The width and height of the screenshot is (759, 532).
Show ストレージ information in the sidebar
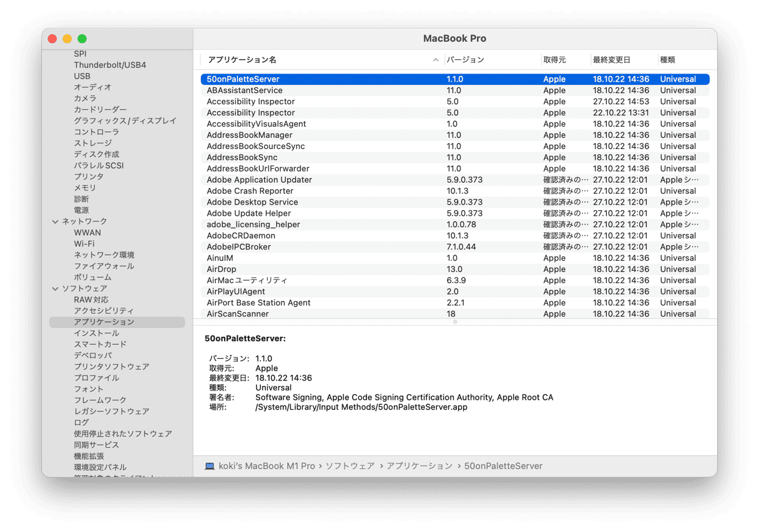92,143
